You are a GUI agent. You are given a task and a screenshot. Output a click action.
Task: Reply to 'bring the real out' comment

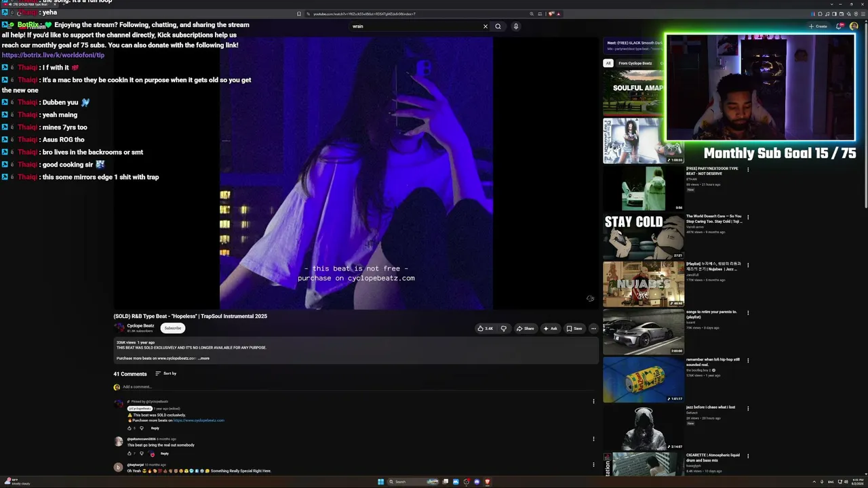click(x=164, y=453)
